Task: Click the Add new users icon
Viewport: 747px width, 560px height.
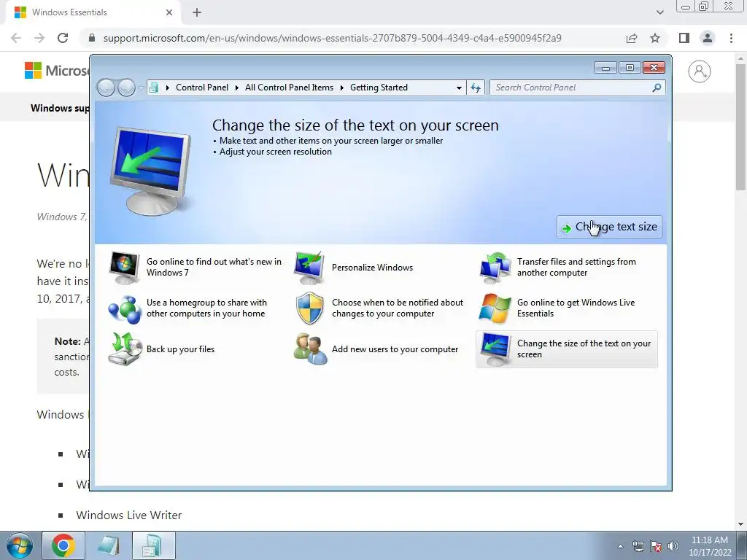Action: (x=310, y=349)
